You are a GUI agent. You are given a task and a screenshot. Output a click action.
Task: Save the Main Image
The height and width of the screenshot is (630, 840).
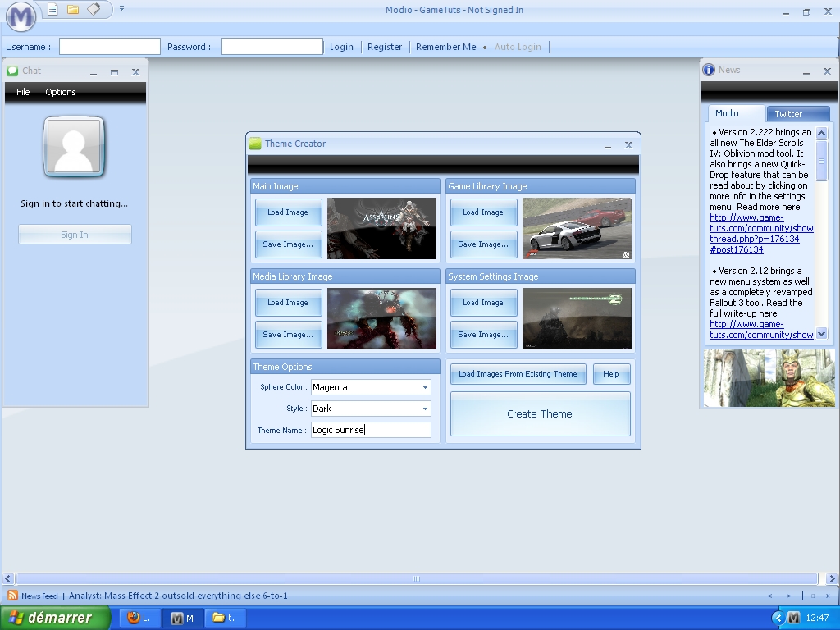[288, 244]
